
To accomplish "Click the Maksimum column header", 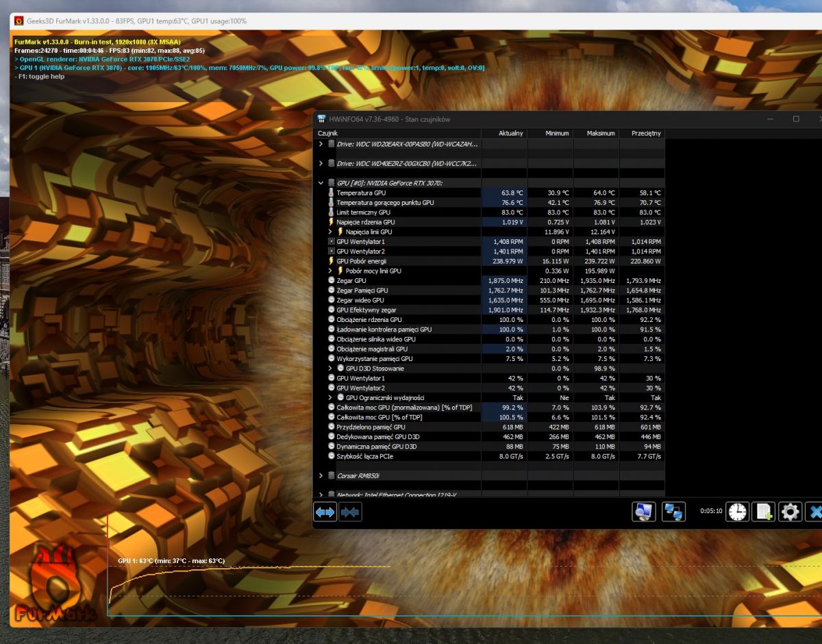I will tap(596, 133).
